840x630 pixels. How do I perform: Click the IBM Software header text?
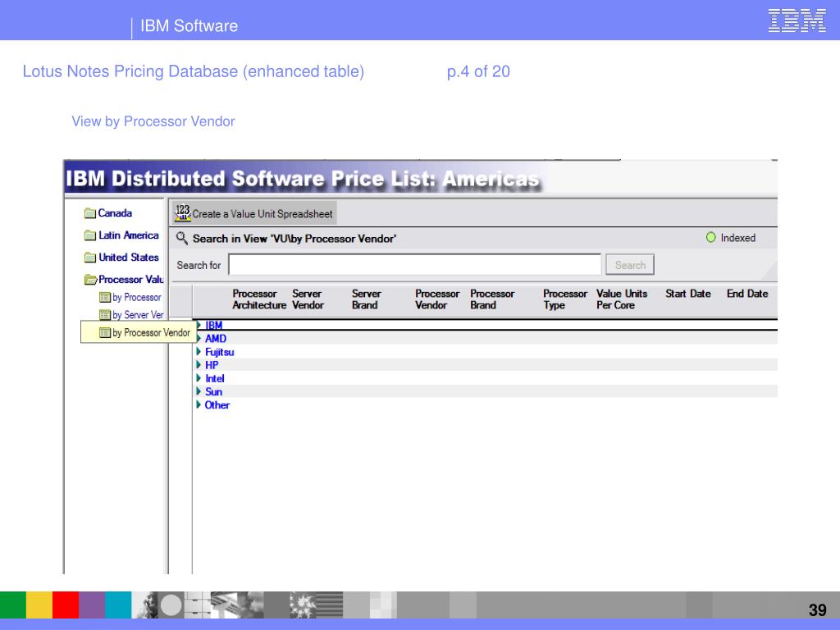pyautogui.click(x=189, y=25)
